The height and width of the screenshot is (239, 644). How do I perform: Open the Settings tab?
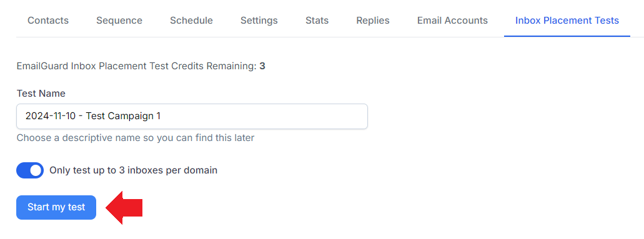point(259,20)
